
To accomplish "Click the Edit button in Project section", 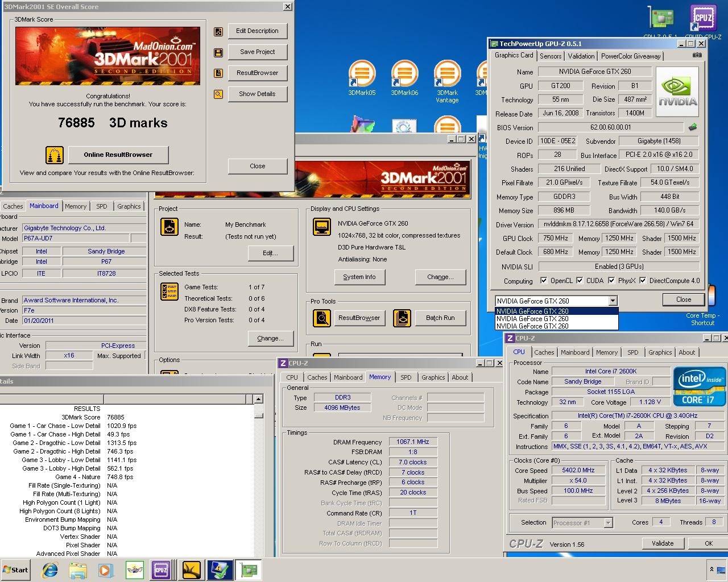I will pyautogui.click(x=270, y=253).
